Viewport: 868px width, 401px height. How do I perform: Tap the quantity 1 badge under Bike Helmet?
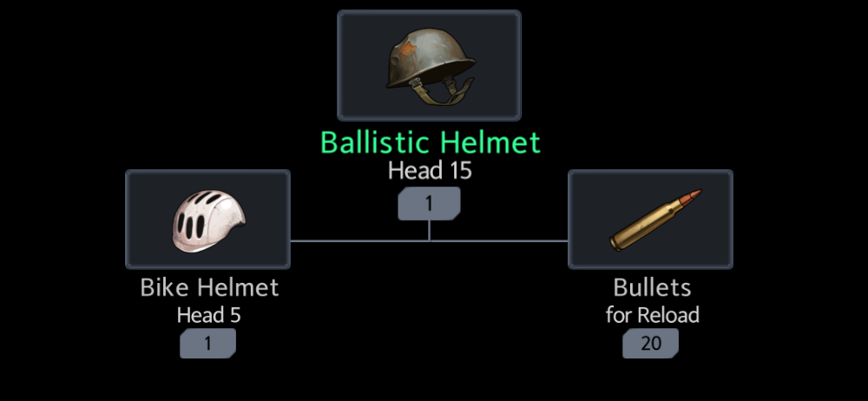point(207,344)
